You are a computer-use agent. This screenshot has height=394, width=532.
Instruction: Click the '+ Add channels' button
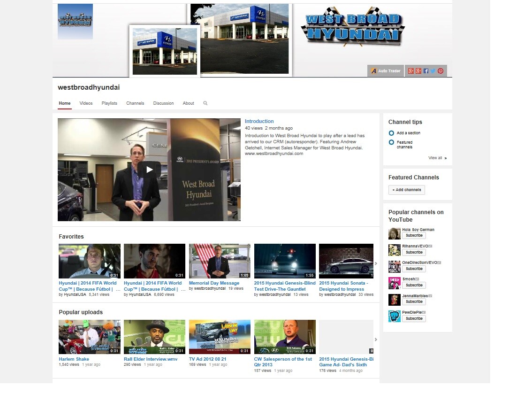pos(406,190)
